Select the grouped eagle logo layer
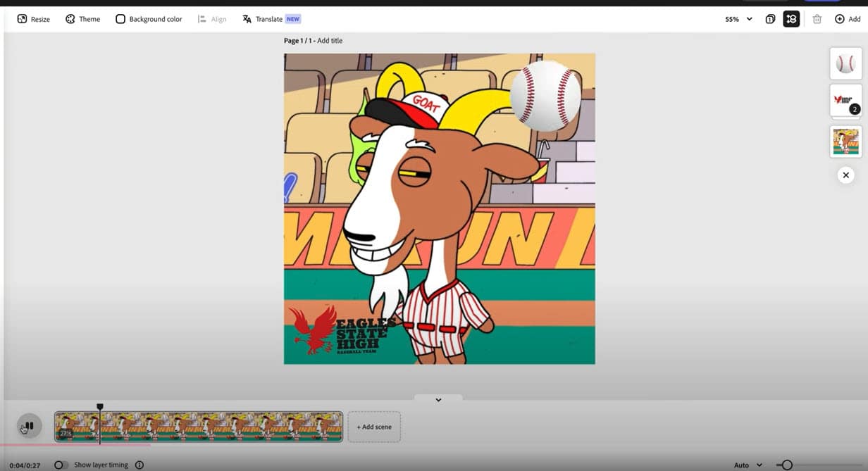 click(845, 101)
